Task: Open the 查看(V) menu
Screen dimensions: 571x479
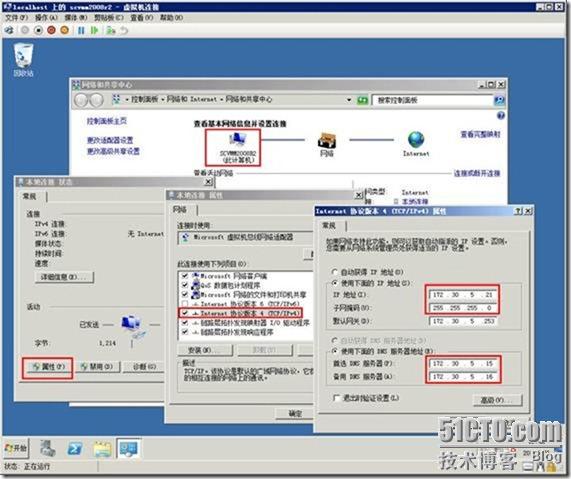Action: (141, 18)
